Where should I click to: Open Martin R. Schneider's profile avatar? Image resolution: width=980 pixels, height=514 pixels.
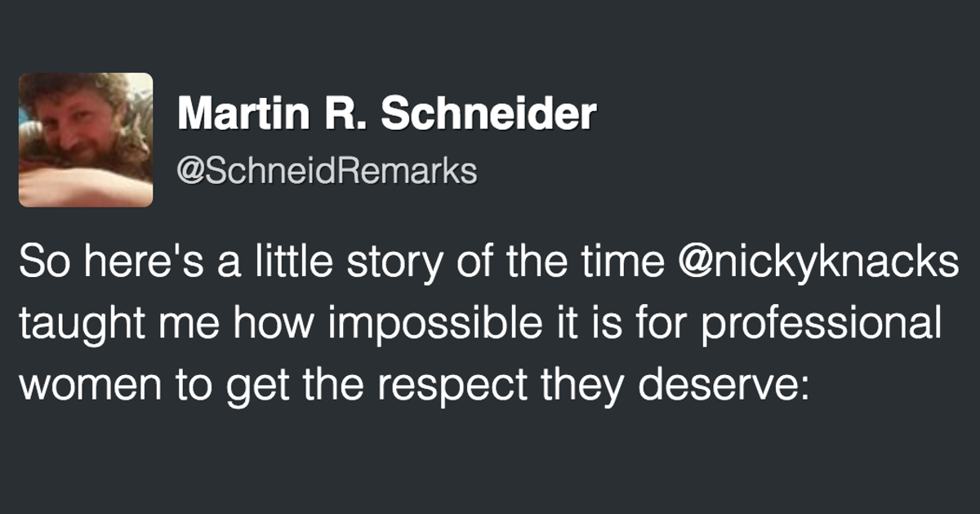pyautogui.click(x=86, y=140)
